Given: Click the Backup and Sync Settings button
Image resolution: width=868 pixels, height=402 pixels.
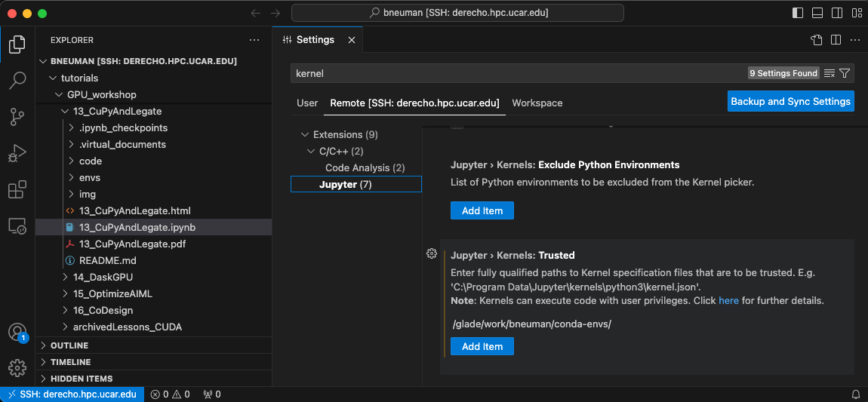Looking at the screenshot, I should [x=790, y=102].
